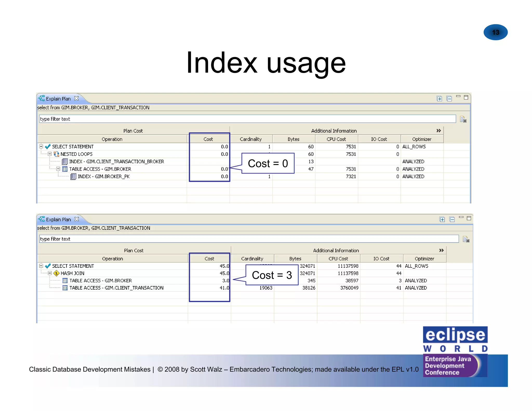
Task: Focus the bottom type filter text field
Action: tap(249, 239)
